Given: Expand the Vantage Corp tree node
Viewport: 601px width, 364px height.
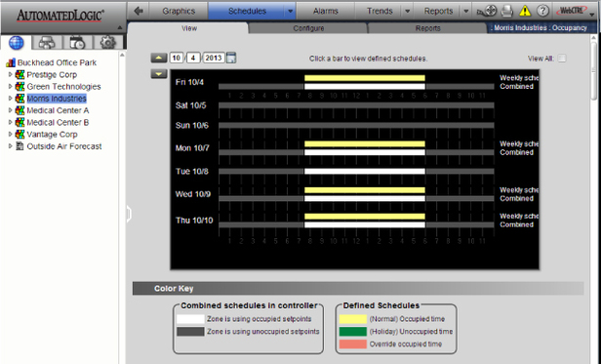Looking at the screenshot, I should coord(11,135).
